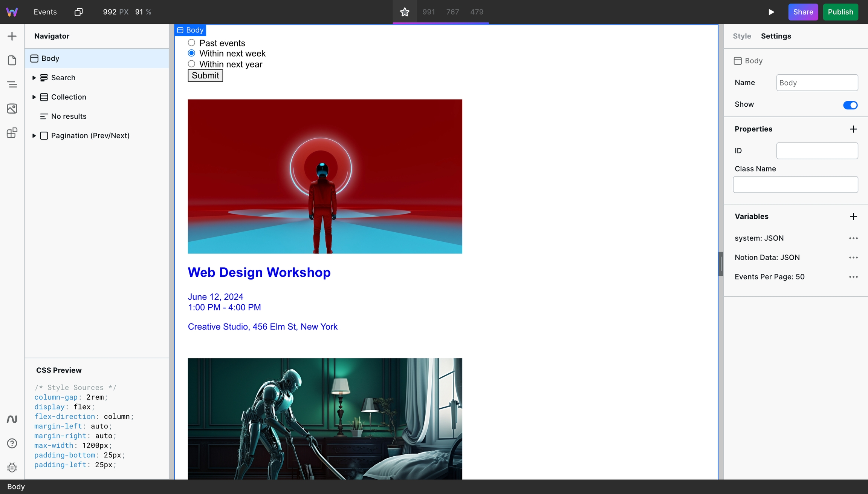The height and width of the screenshot is (494, 868).
Task: Expand the Search tree item
Action: [34, 78]
